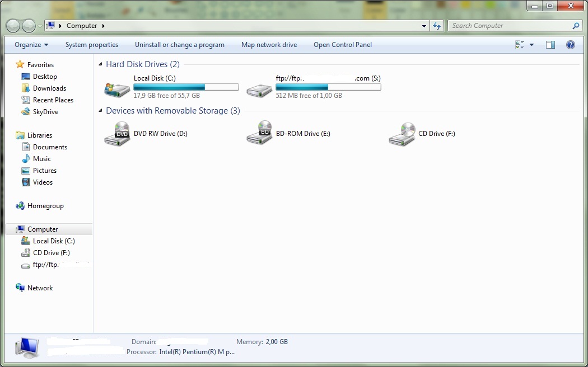The width and height of the screenshot is (588, 367).
Task: Open the CD Drive (F:) icon in main pane
Action: tap(402, 134)
